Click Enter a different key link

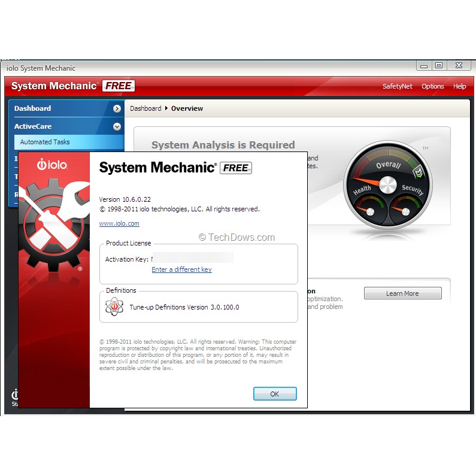pyautogui.click(x=181, y=269)
